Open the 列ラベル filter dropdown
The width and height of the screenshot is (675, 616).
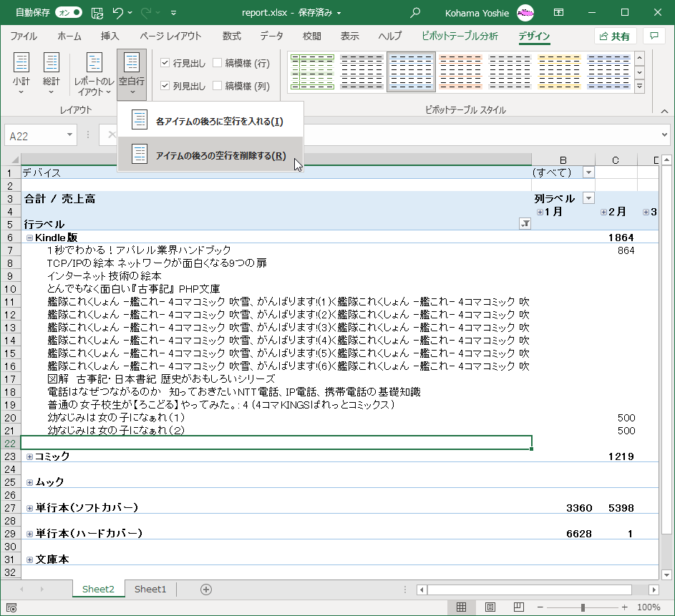tap(588, 198)
